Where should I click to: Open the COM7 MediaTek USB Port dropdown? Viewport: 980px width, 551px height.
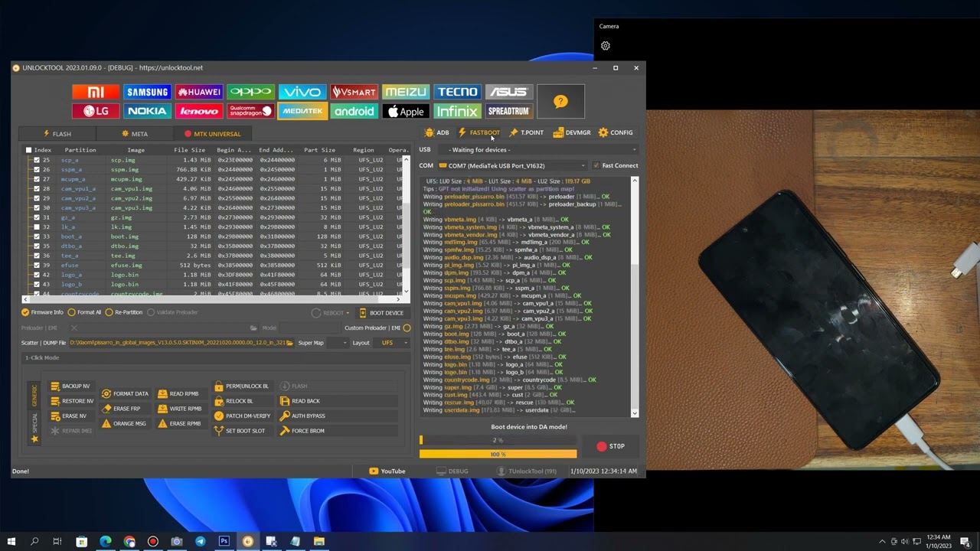click(x=512, y=165)
